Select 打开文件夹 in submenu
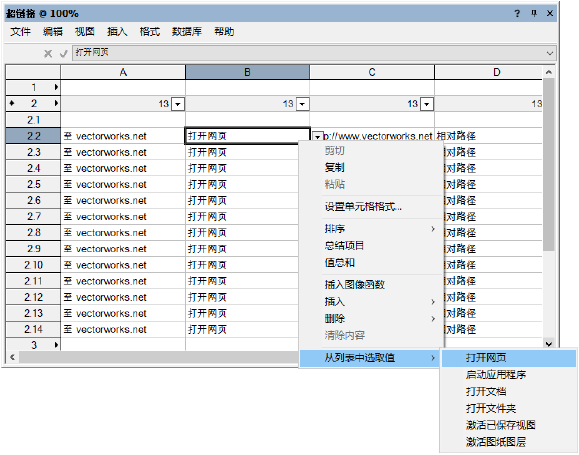The height and width of the screenshot is (455, 579). 509,408
